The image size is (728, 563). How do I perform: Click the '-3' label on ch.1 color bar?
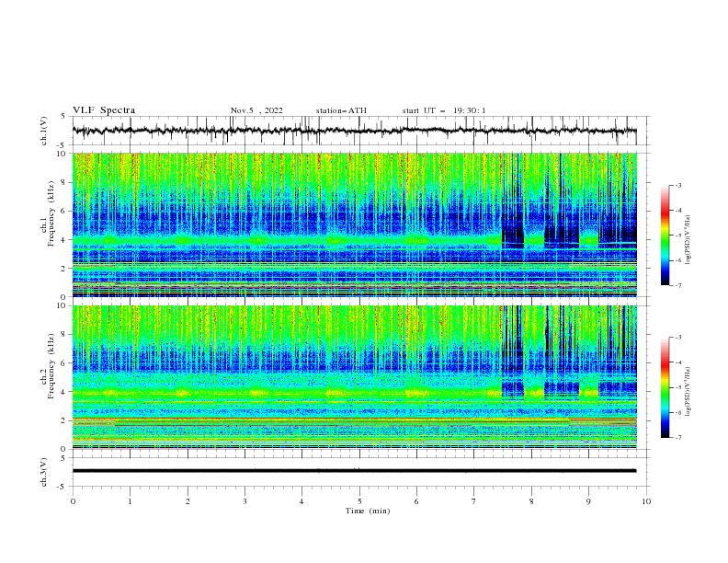coord(677,185)
